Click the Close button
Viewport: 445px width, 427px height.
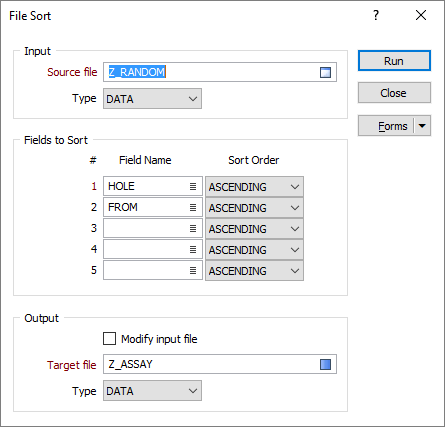(x=394, y=93)
